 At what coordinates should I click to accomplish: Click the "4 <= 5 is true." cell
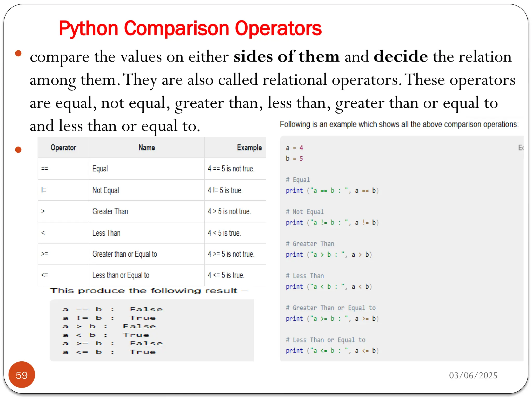click(x=235, y=275)
